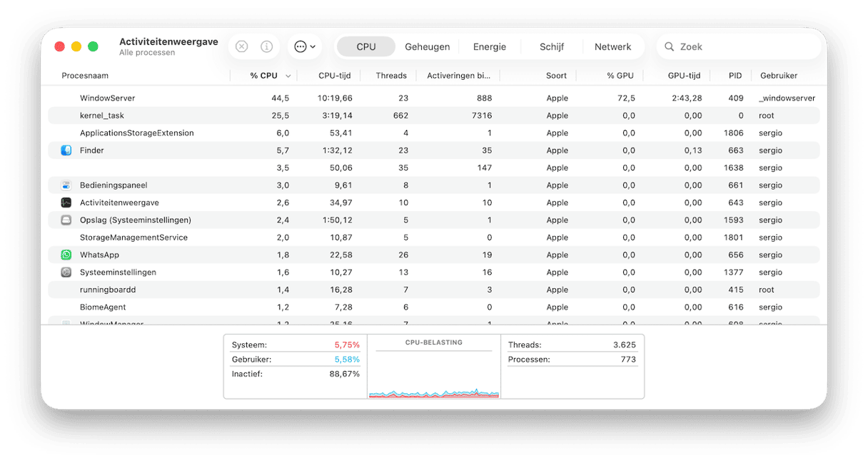Click the search magnifier icon
Viewport: 868px width, 463px height.
pyautogui.click(x=670, y=46)
